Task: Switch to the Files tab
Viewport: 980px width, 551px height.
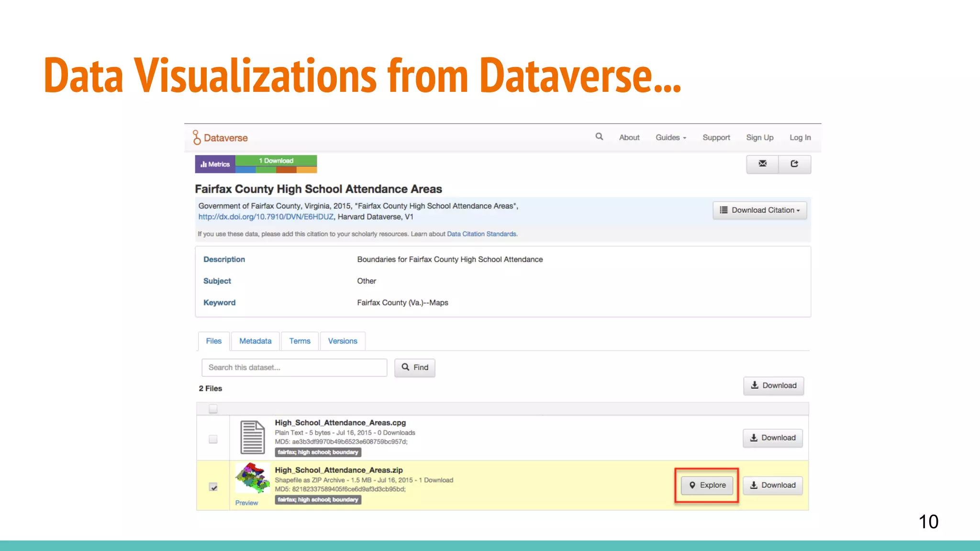Action: [x=214, y=341]
